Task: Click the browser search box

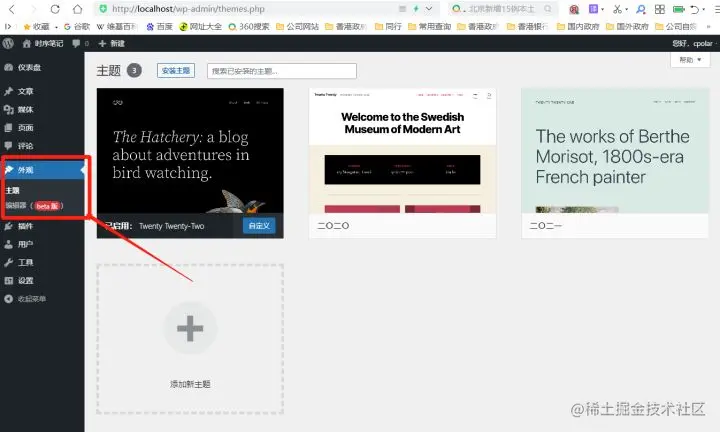Action: pos(504,9)
